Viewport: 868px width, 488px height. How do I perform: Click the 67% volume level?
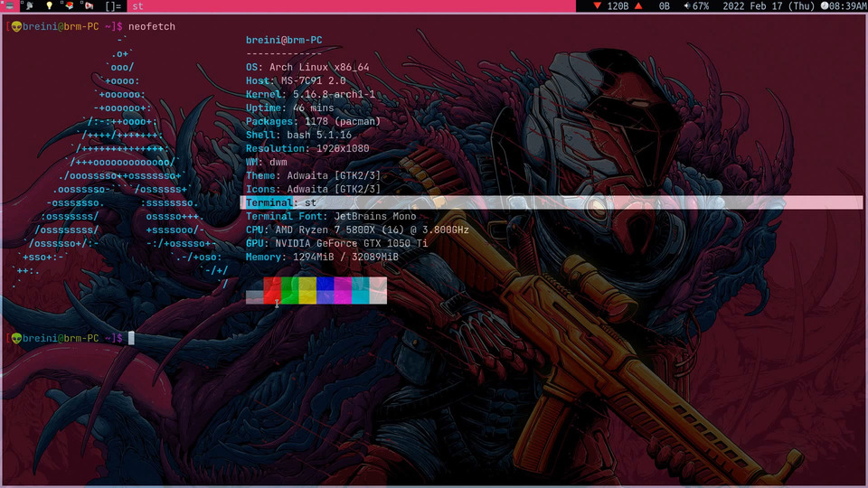700,6
